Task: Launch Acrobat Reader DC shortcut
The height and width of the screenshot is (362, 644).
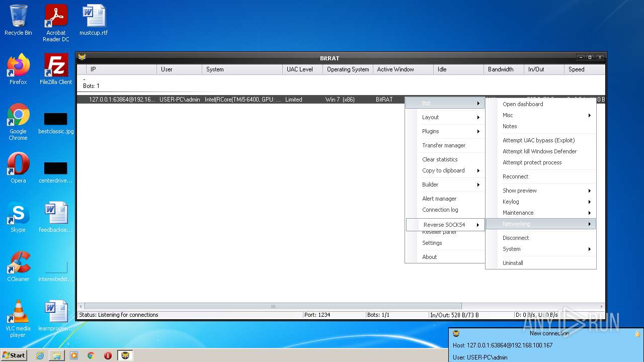Action: (x=56, y=23)
